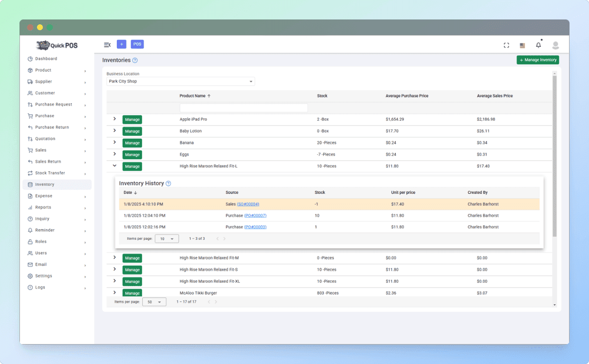Sort by Product Name column header

click(x=195, y=96)
